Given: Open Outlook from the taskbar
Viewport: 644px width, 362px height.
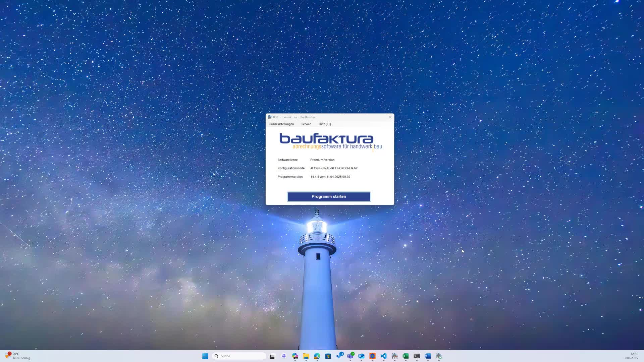Looking at the screenshot, I should point(361,356).
